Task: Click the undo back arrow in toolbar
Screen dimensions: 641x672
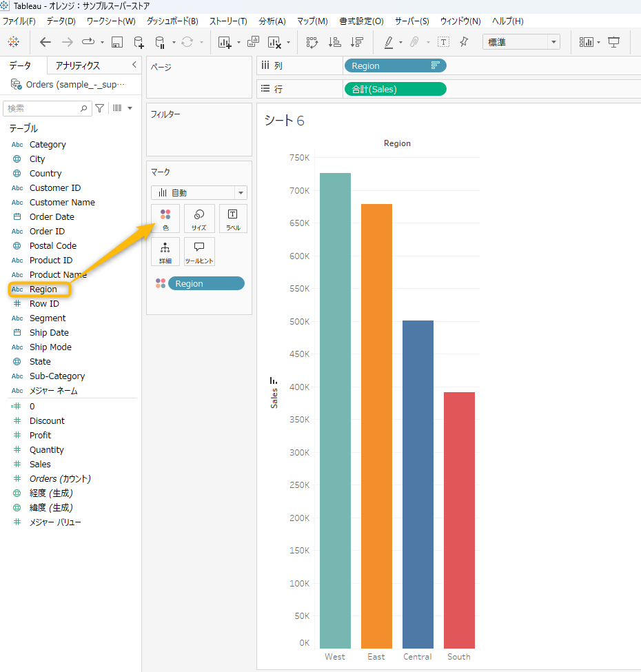Action: 45,42
